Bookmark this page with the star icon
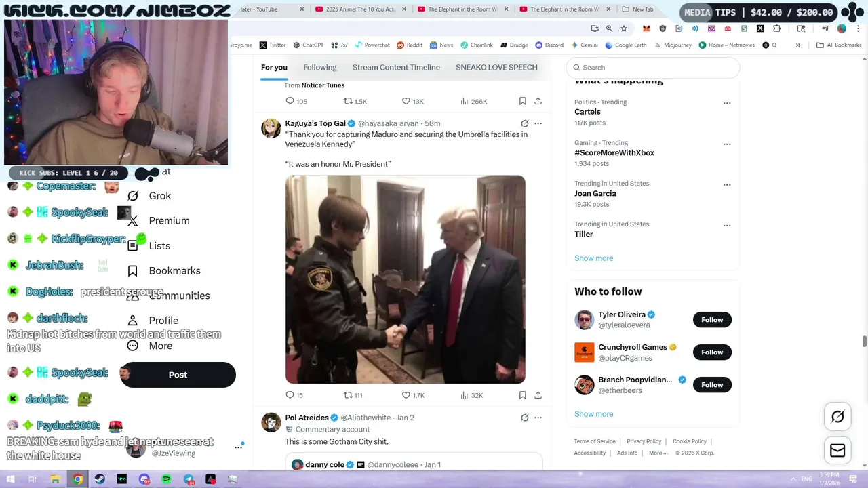The width and height of the screenshot is (868, 488). [x=624, y=28]
